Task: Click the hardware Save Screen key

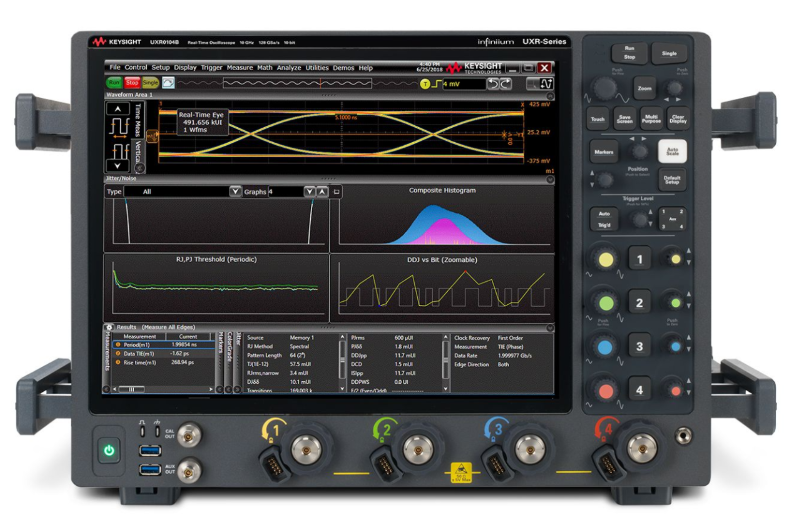Action: point(625,119)
